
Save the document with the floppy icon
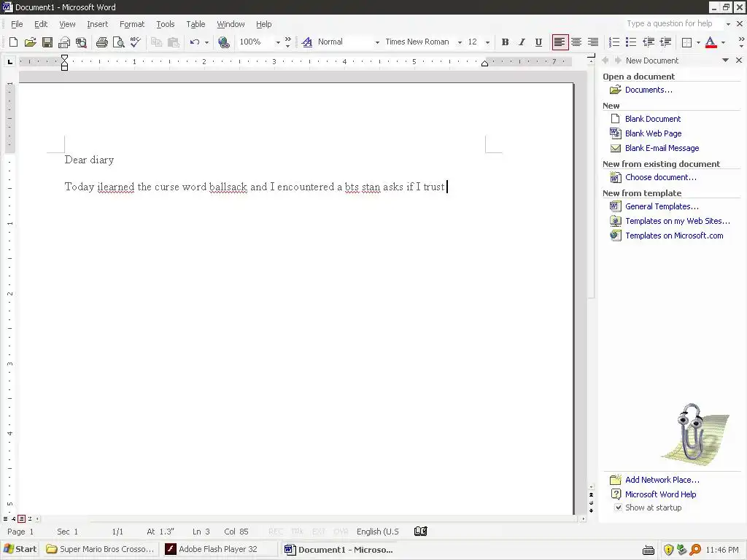click(47, 42)
